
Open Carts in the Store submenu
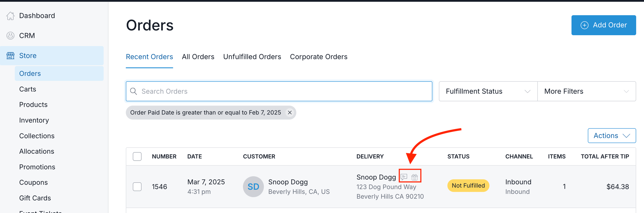coord(28,89)
